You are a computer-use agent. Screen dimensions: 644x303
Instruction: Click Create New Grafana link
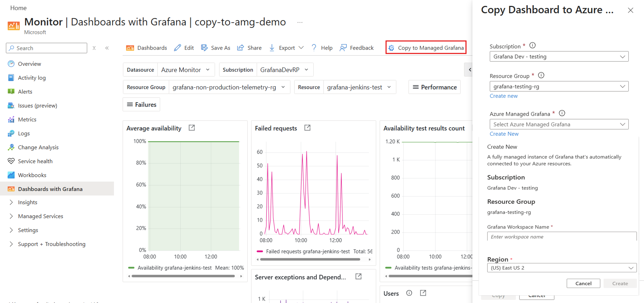coord(504,134)
